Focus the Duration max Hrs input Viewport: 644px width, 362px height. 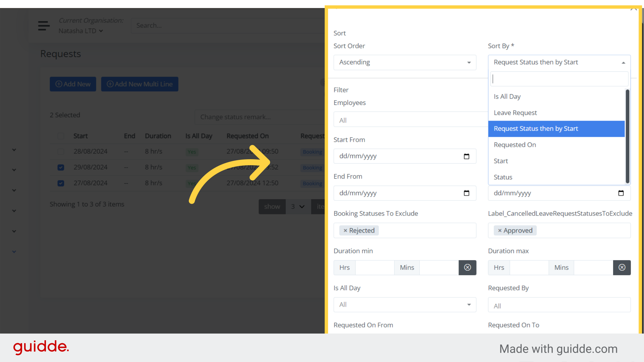(529, 267)
